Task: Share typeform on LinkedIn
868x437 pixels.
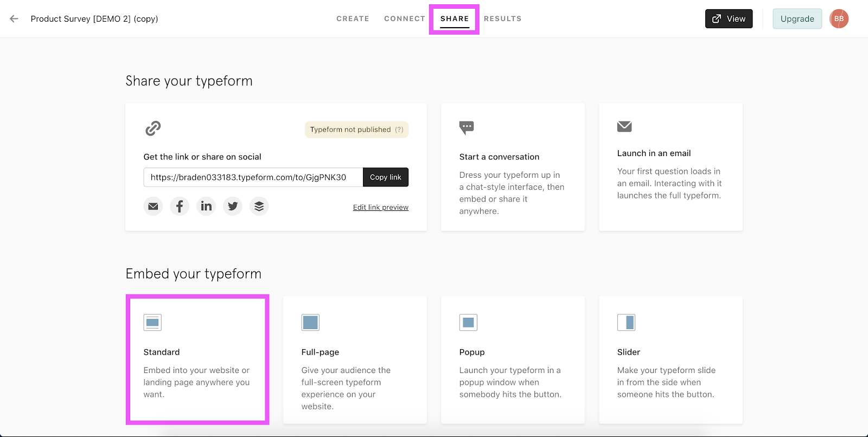Action: click(x=206, y=207)
